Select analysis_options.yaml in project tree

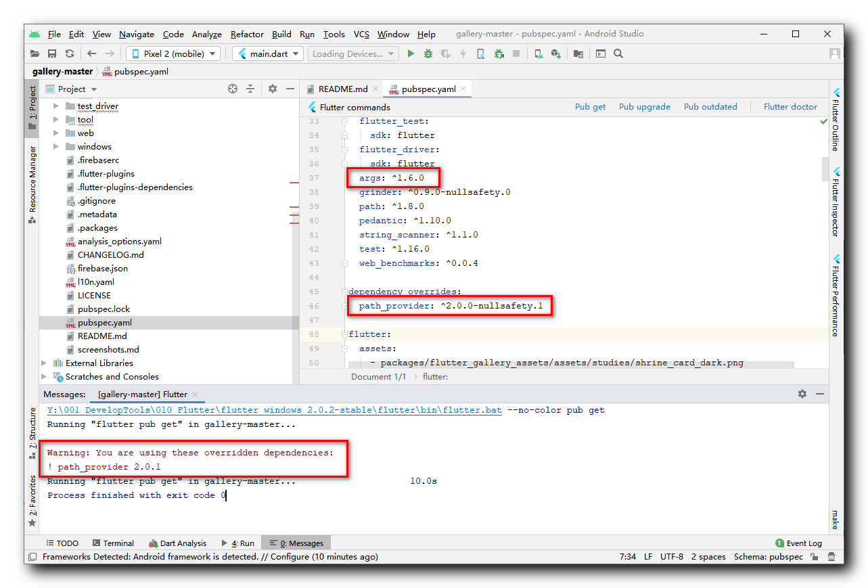[x=119, y=242]
